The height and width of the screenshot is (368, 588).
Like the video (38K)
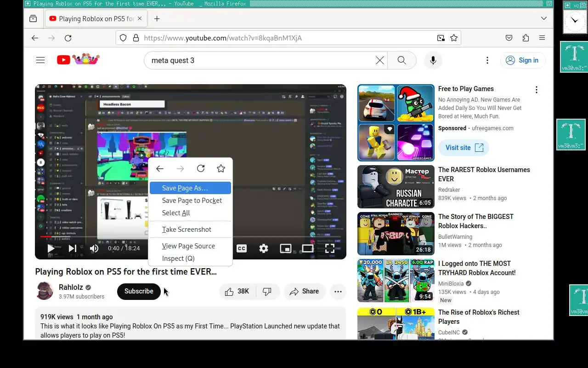pyautogui.click(x=237, y=291)
